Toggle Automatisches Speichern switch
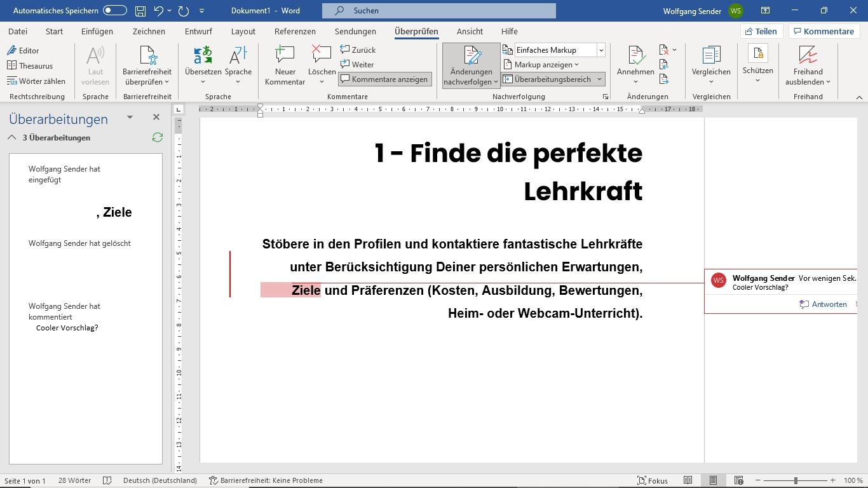868x488 pixels. point(115,11)
